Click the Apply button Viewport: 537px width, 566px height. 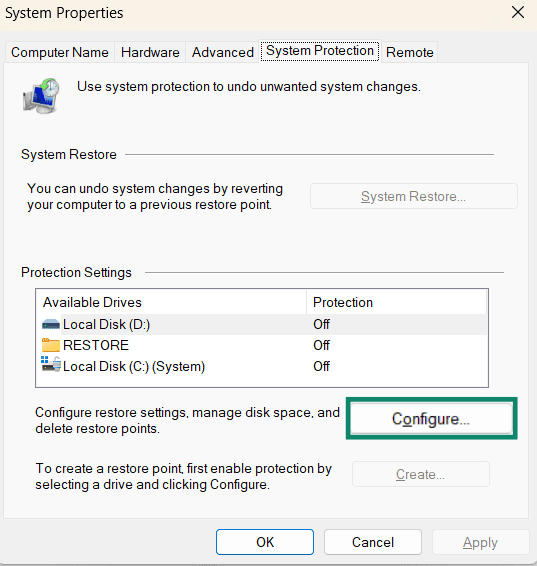point(480,542)
